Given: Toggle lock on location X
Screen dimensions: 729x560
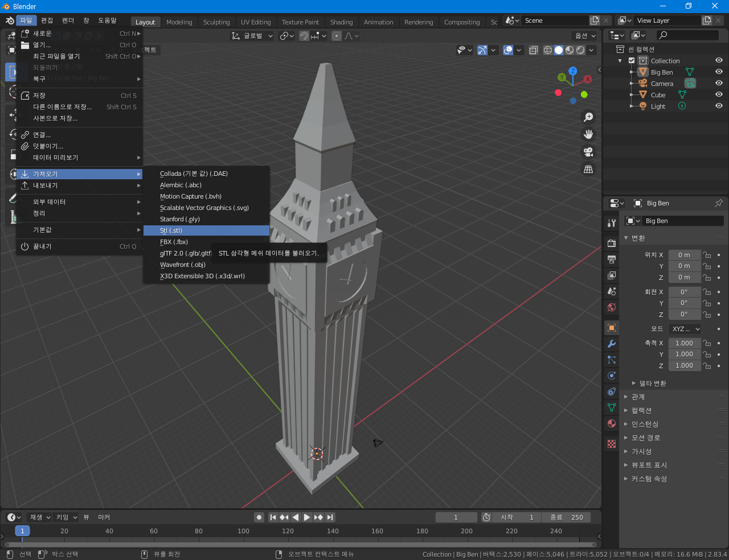Looking at the screenshot, I should pos(707,255).
